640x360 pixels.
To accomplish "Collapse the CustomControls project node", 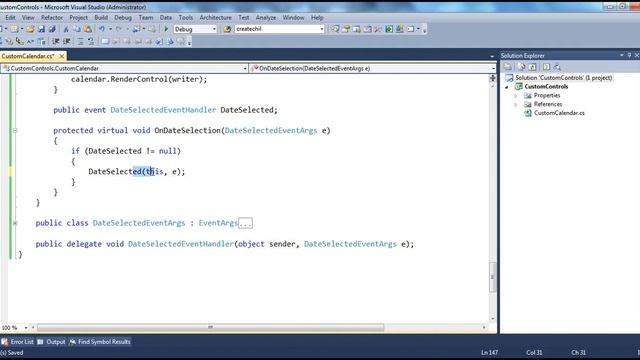I will [507, 87].
